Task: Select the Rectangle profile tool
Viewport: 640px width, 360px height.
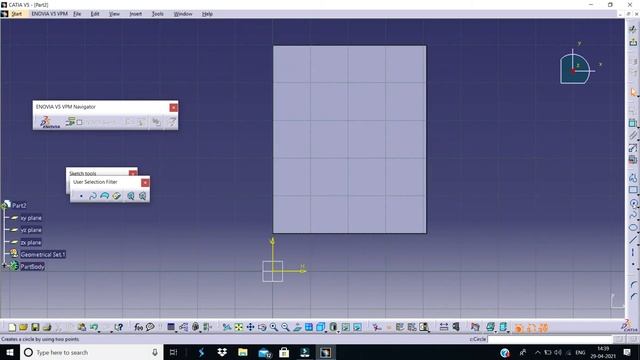Action: (x=633, y=190)
